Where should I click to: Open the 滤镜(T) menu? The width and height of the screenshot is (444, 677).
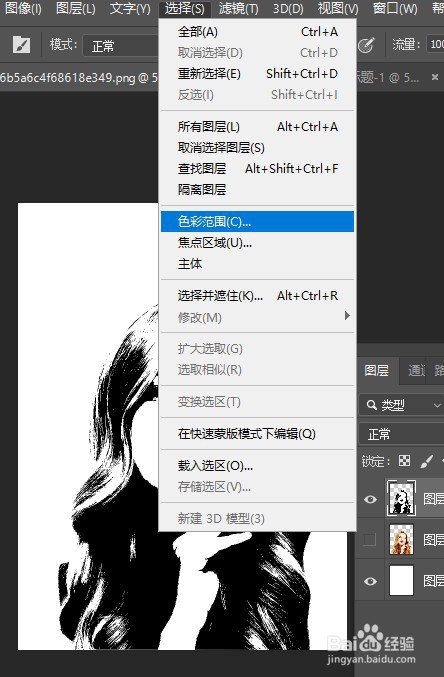point(238,8)
